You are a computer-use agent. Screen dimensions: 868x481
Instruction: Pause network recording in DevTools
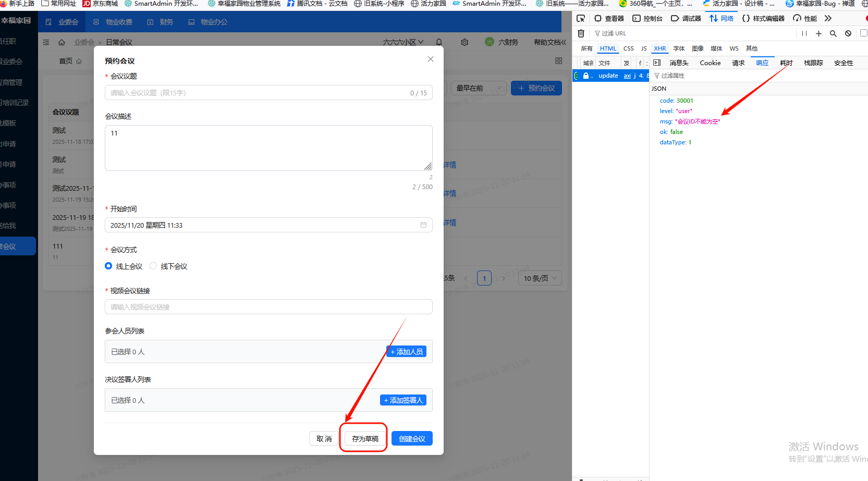(x=804, y=33)
